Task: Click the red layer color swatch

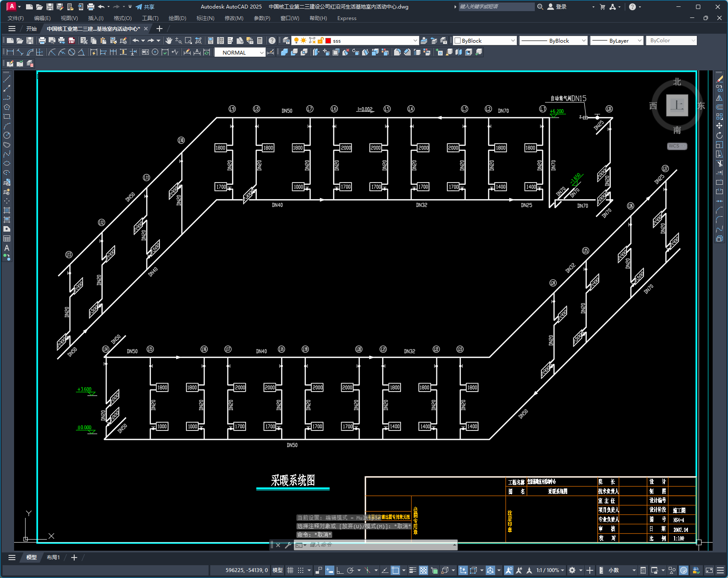Action: [x=328, y=41]
